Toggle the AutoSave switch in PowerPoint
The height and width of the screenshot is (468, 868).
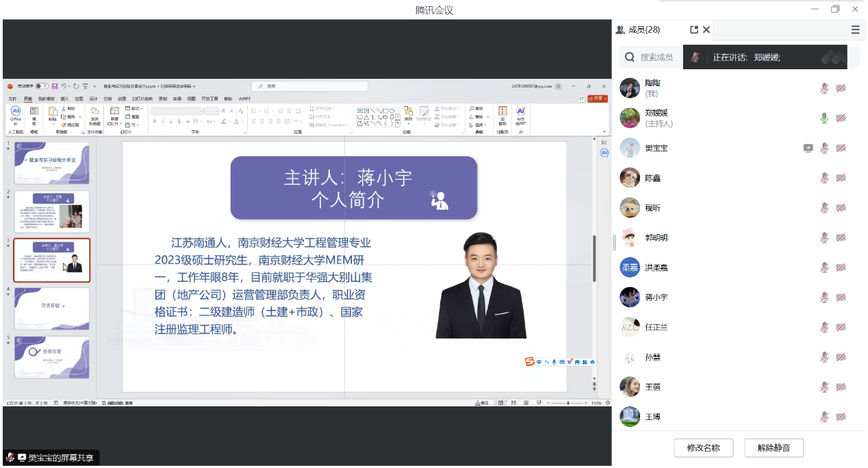[42, 86]
